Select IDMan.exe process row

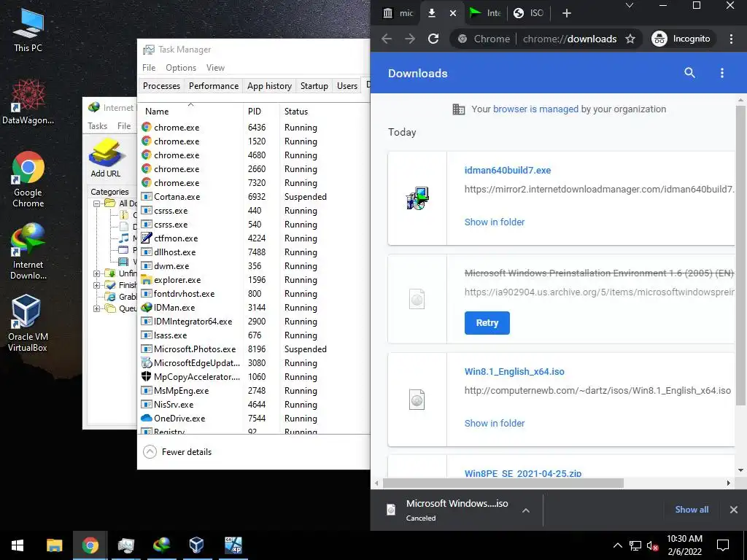[253, 308]
